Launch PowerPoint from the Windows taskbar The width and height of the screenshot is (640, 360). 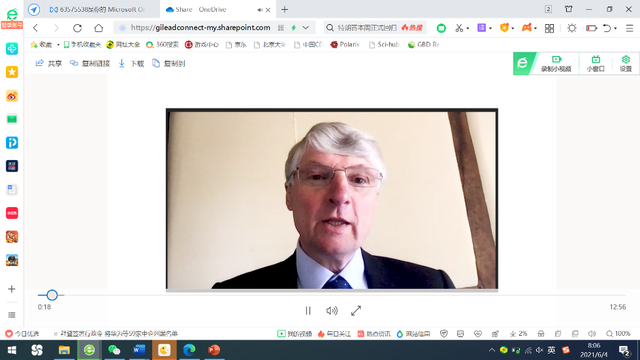pyautogui.click(x=214, y=350)
